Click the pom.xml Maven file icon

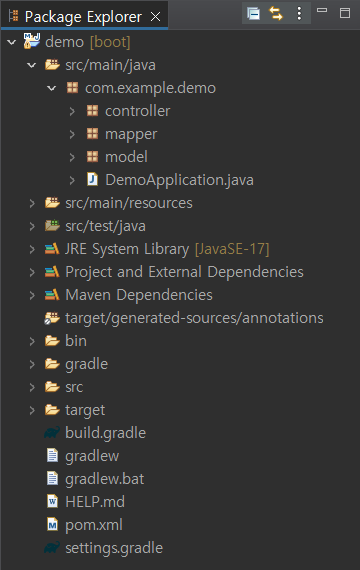[53, 525]
